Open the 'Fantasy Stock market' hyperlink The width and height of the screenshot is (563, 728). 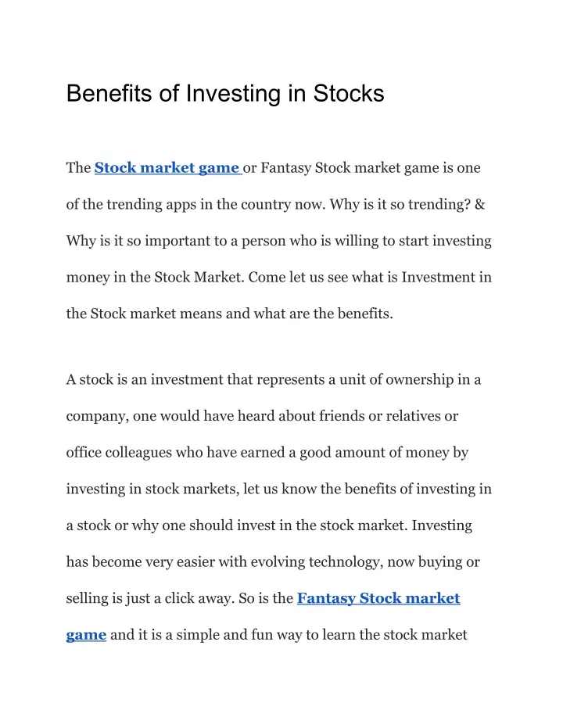pos(378,598)
